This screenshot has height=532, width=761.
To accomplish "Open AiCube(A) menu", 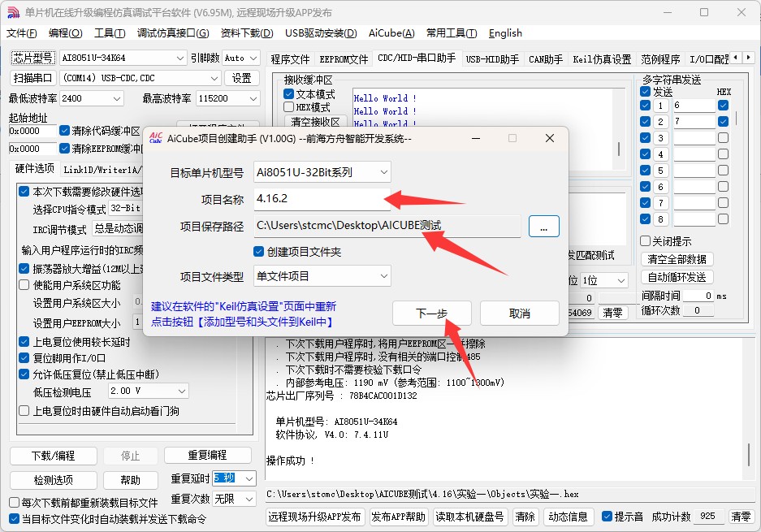I will click(391, 33).
